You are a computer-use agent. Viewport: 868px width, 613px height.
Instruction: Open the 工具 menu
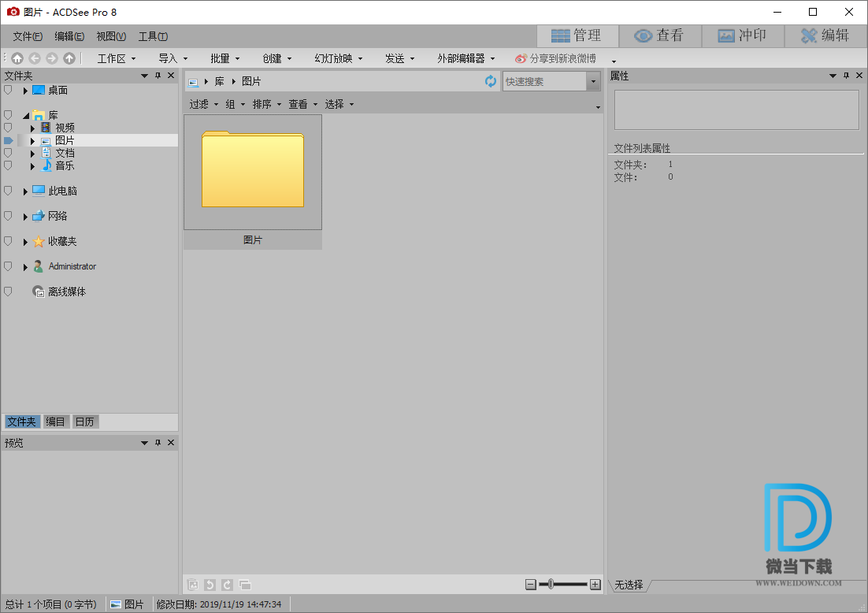153,36
